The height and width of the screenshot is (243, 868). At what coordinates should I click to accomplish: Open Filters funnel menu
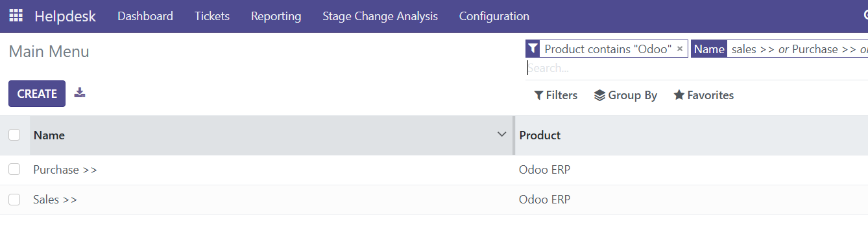point(555,95)
